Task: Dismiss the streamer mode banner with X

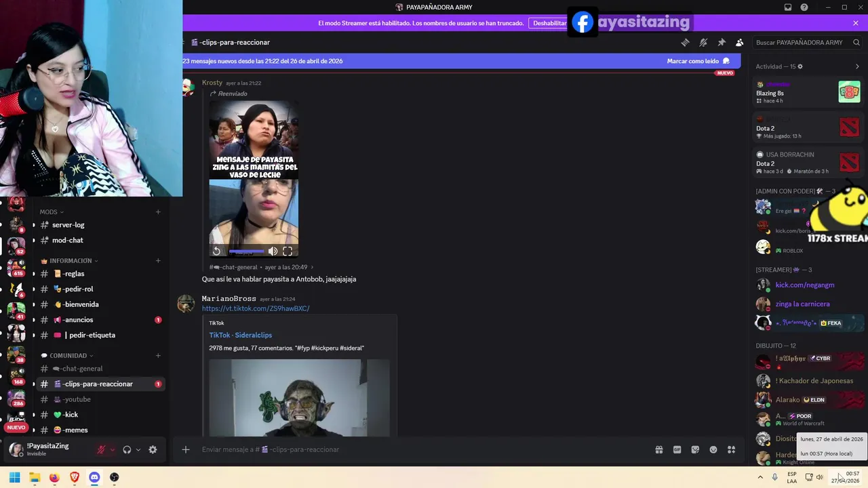Action: (x=856, y=23)
